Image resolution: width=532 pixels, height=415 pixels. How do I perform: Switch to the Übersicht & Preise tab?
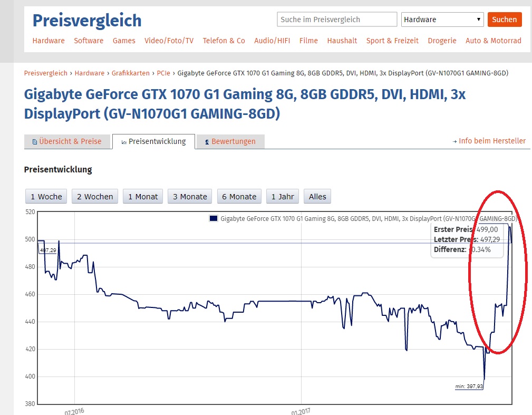[x=67, y=141]
